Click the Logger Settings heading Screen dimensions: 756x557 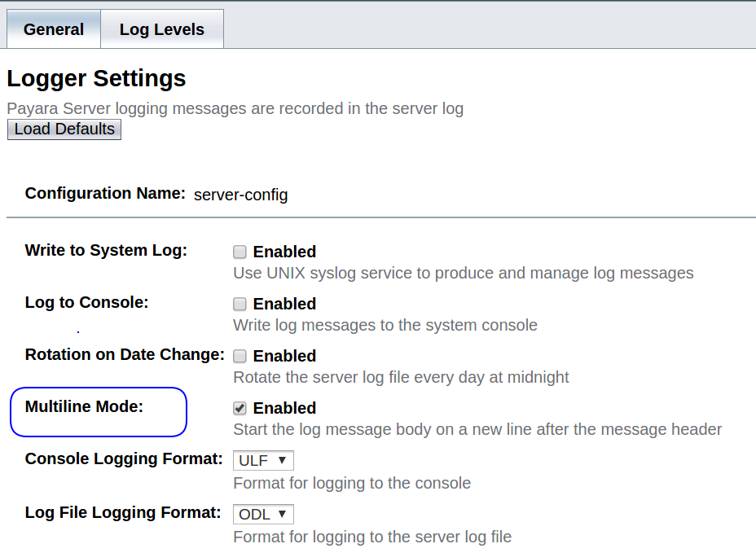96,78
